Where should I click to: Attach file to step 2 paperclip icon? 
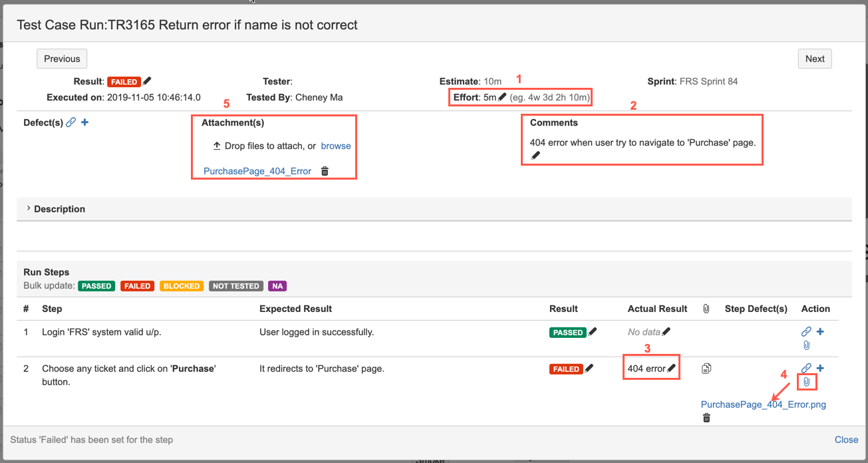pyautogui.click(x=806, y=382)
